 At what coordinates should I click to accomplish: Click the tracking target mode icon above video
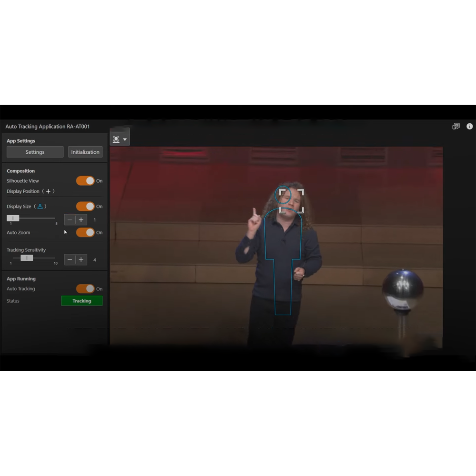tap(116, 139)
